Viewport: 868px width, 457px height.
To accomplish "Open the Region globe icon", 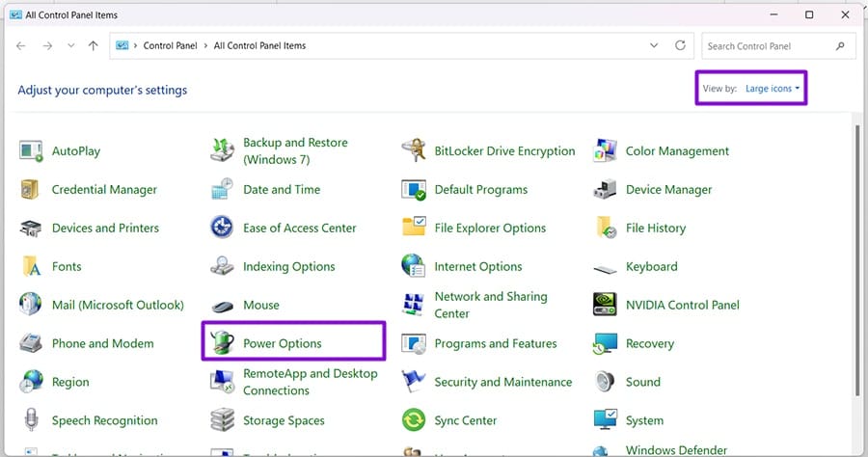I will 31,381.
